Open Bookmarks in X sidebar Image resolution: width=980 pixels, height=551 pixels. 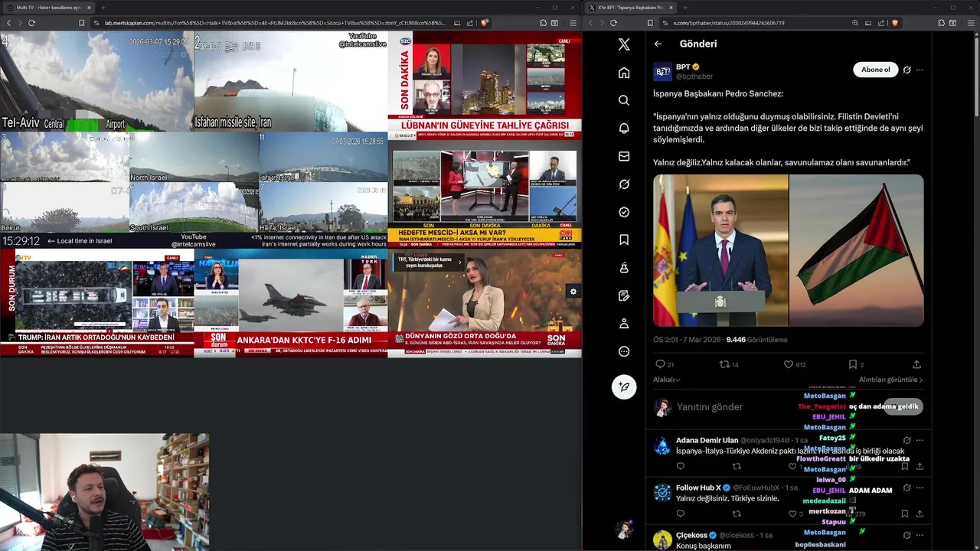coord(624,240)
